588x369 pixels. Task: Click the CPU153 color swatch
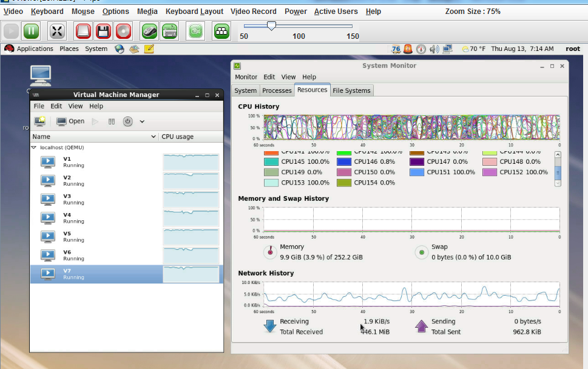[x=271, y=183]
